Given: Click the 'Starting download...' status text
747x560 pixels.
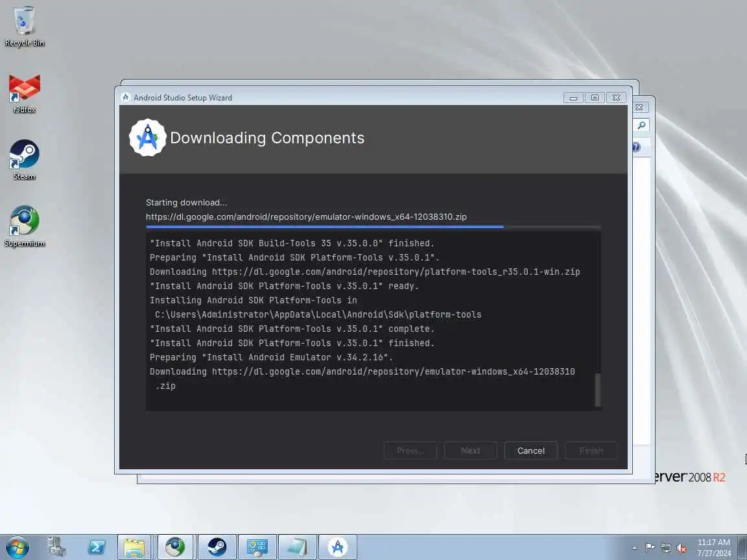Looking at the screenshot, I should pos(186,202).
